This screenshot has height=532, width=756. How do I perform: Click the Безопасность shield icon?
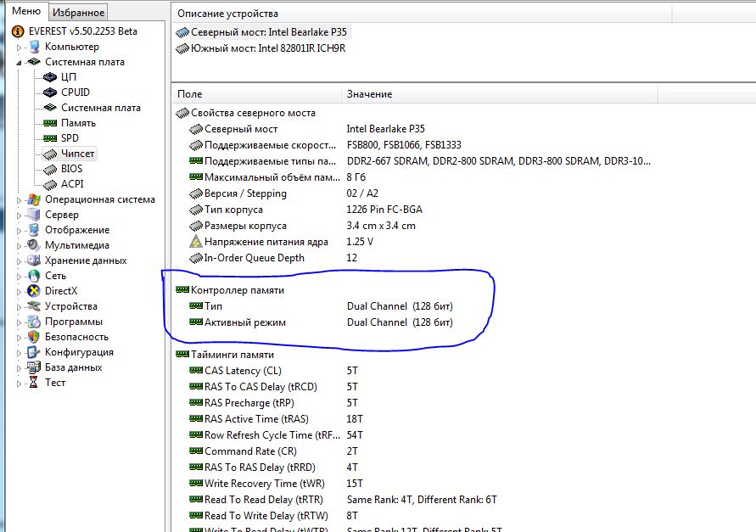pos(34,337)
